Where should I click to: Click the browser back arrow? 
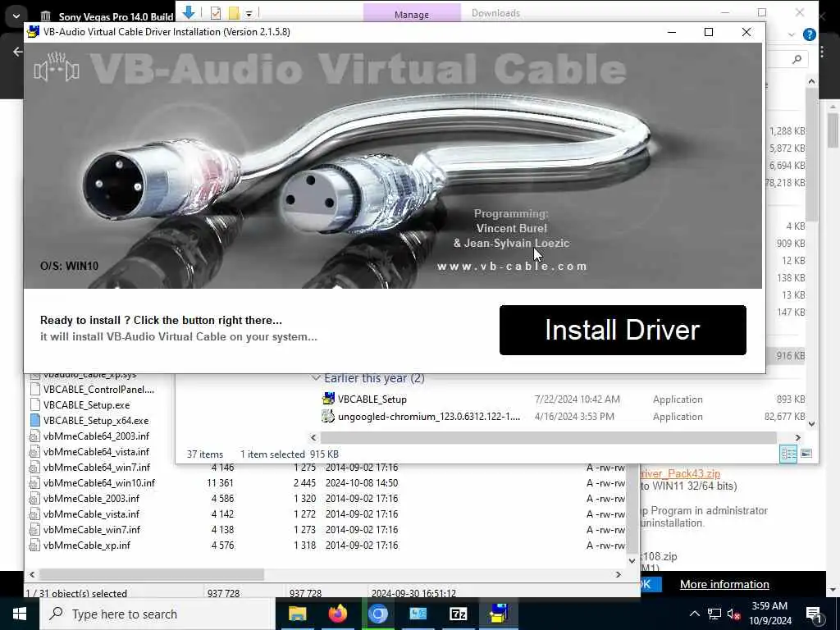pyautogui.click(x=17, y=52)
